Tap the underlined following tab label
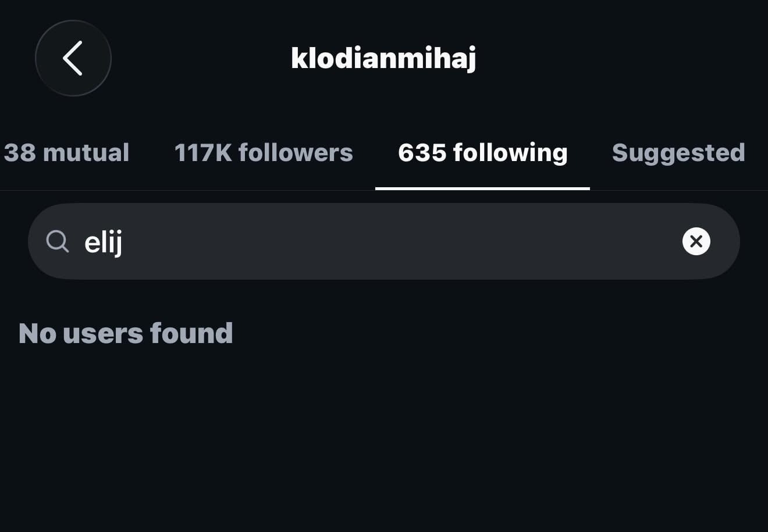The height and width of the screenshot is (532, 768). coord(482,153)
